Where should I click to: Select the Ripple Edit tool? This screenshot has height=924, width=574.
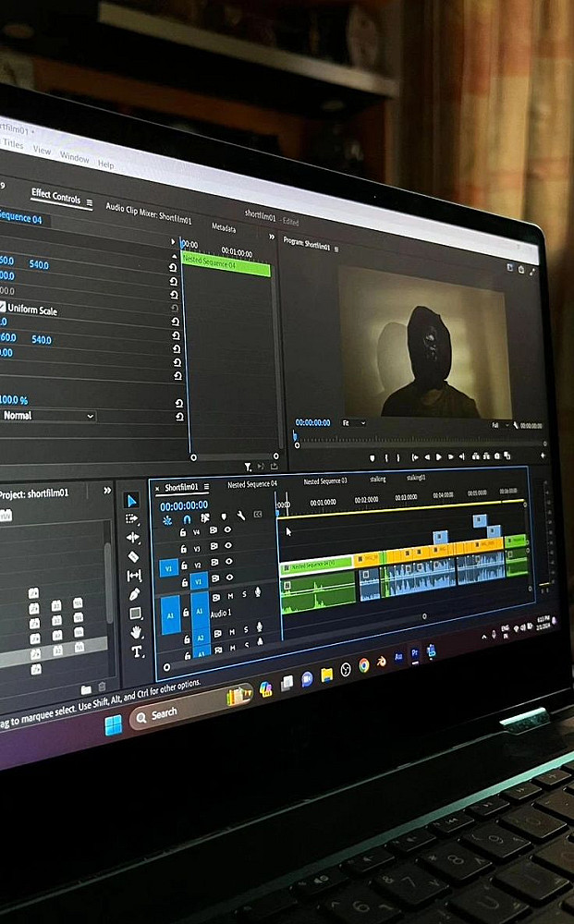133,538
